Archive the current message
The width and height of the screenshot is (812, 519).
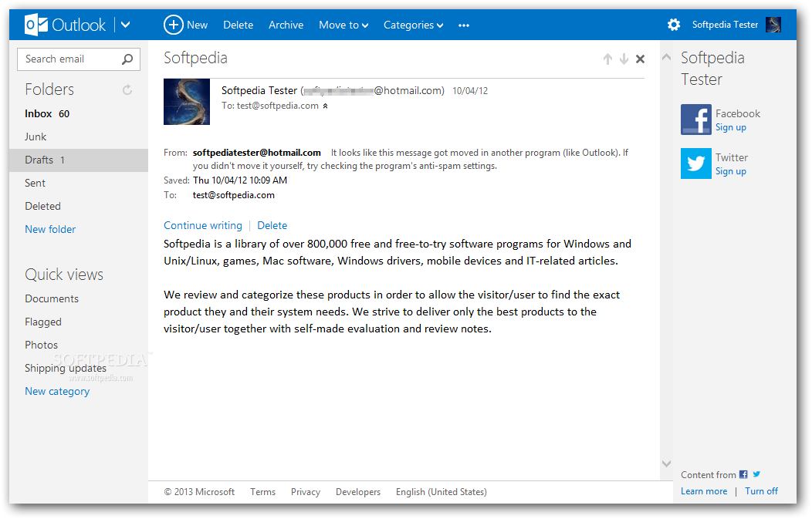pos(286,25)
